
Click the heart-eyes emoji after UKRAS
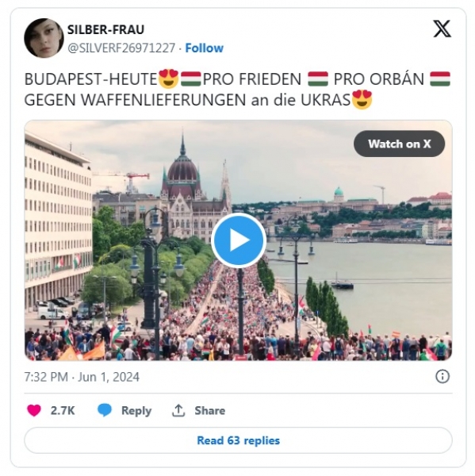[362, 100]
